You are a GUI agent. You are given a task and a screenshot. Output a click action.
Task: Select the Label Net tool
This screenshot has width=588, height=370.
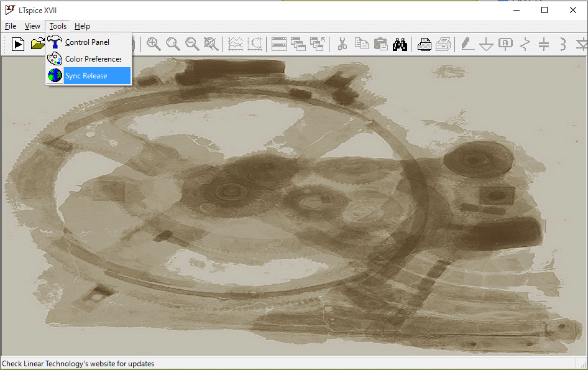tap(505, 44)
